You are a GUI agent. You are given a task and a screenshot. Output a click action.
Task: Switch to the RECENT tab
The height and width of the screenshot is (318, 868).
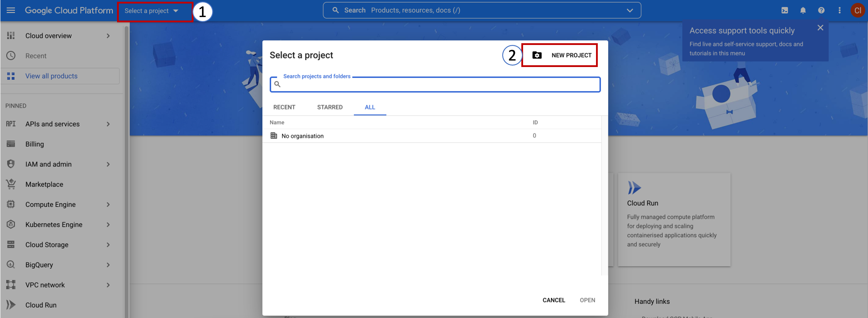pos(284,107)
